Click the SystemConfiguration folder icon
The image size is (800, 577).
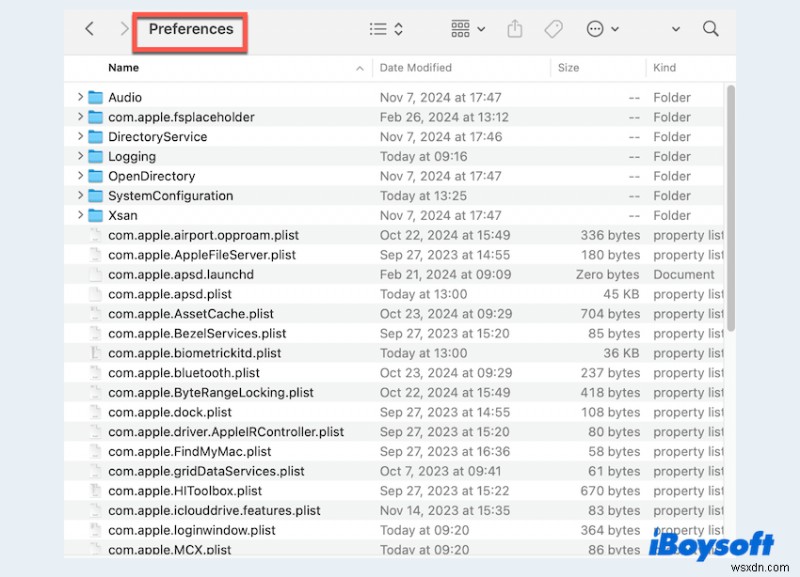click(95, 195)
